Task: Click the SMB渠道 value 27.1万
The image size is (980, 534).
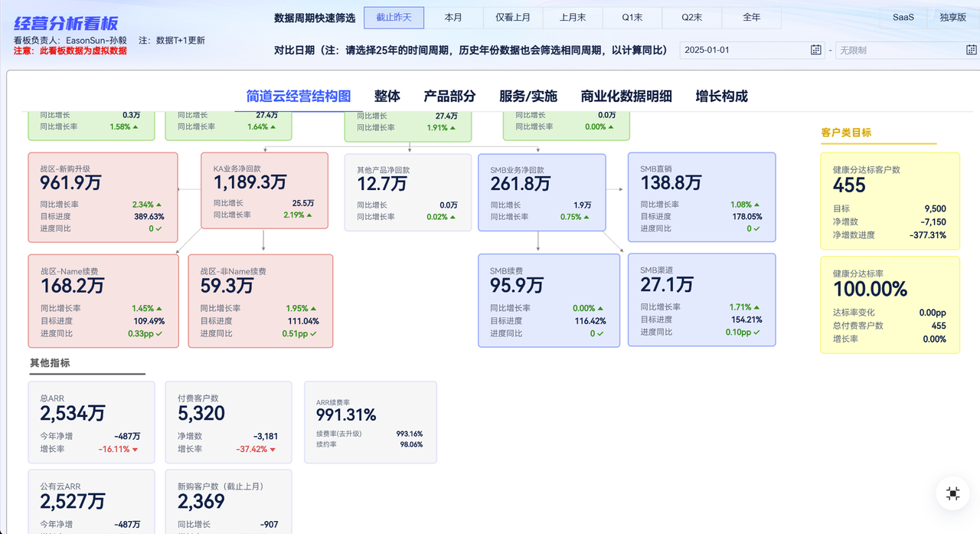Action: point(667,284)
